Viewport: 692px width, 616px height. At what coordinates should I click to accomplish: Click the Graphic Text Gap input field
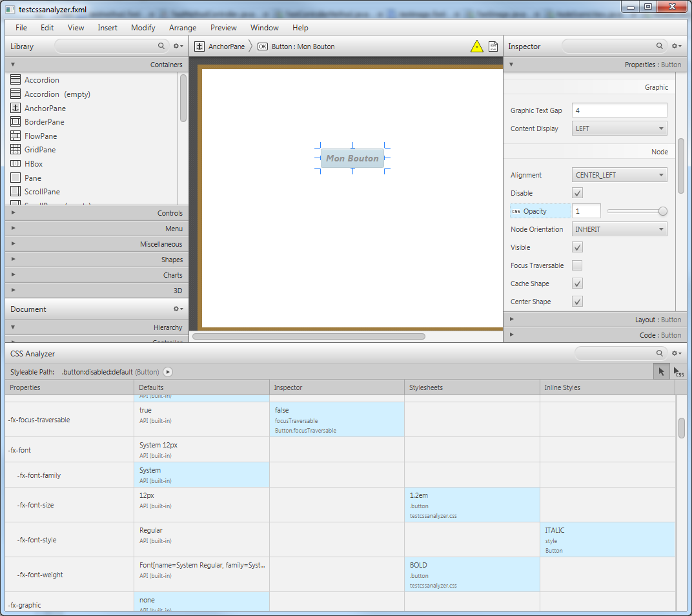(x=619, y=110)
